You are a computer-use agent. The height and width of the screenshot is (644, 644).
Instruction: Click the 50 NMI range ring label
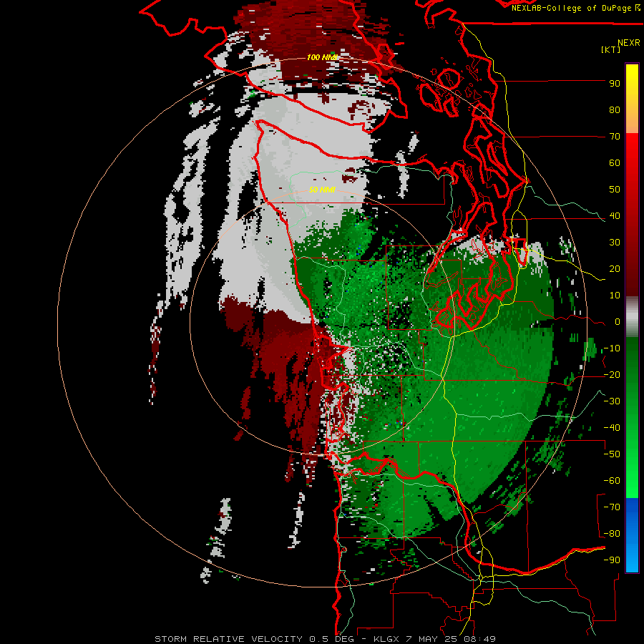322,190
